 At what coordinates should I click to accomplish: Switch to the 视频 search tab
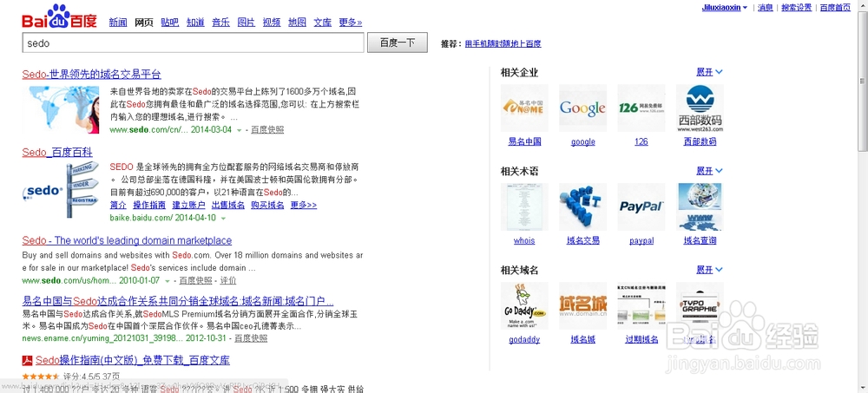coord(272,23)
